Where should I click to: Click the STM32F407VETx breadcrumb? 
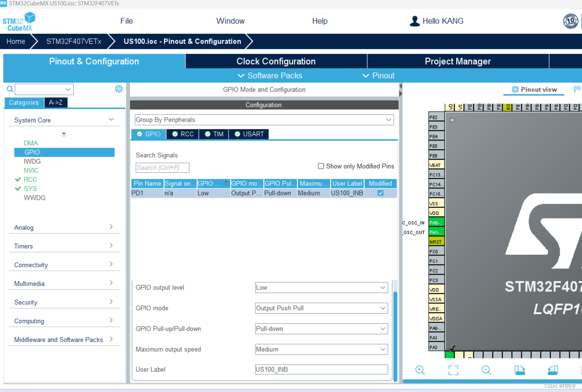(74, 41)
